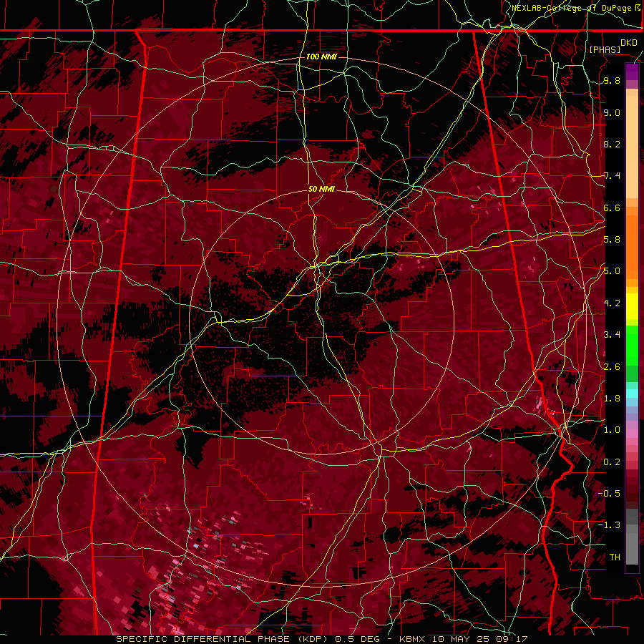Click the 5.0 value on the color scale
The width and height of the screenshot is (644, 644).
click(612, 271)
